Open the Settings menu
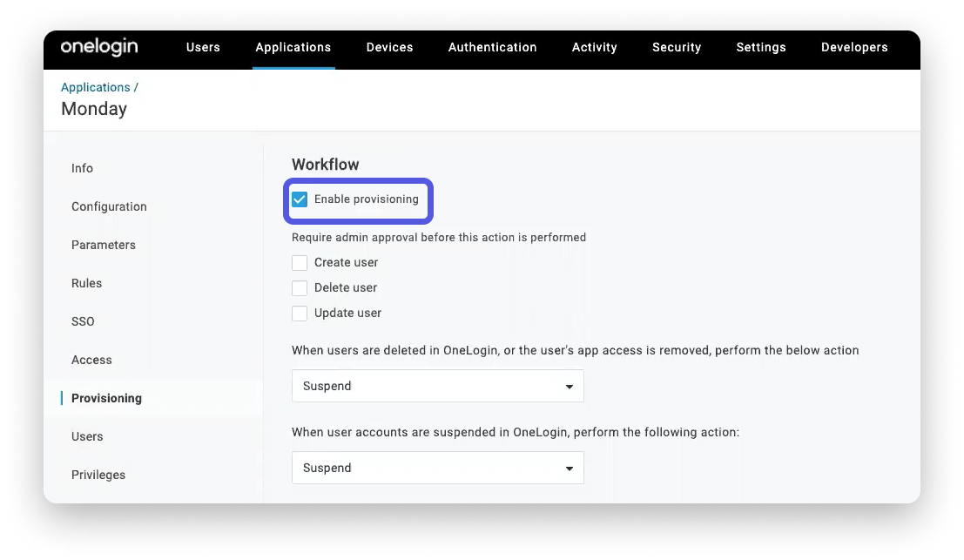Screen dimensions: 964x560 click(x=760, y=48)
